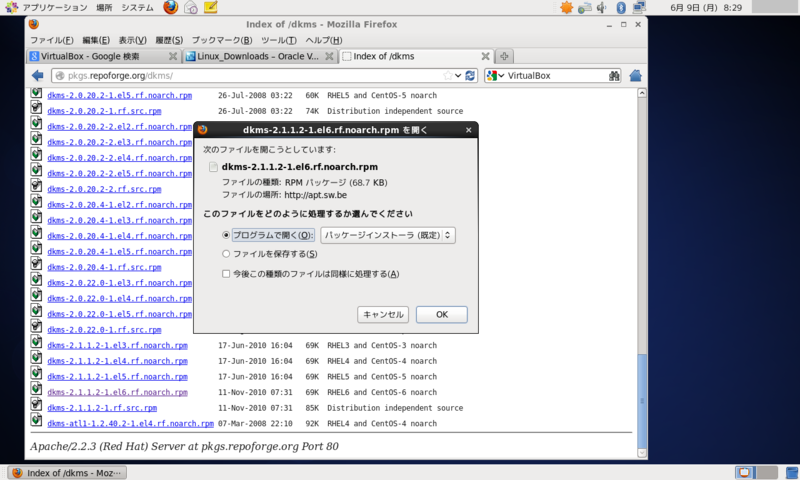Open dkms-2.0.20.4-1.el2.rf.noarch.rpm link
This screenshot has width=800, height=480.
pos(119,205)
